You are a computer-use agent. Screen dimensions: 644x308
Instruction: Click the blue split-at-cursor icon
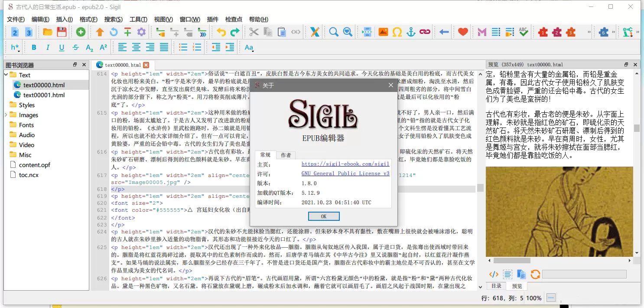pos(367,32)
